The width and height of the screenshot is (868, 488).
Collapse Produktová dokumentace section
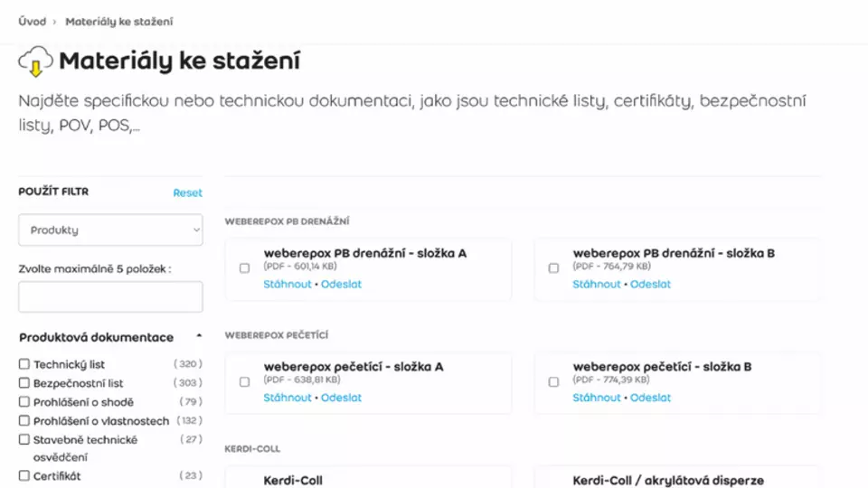pyautogui.click(x=199, y=336)
